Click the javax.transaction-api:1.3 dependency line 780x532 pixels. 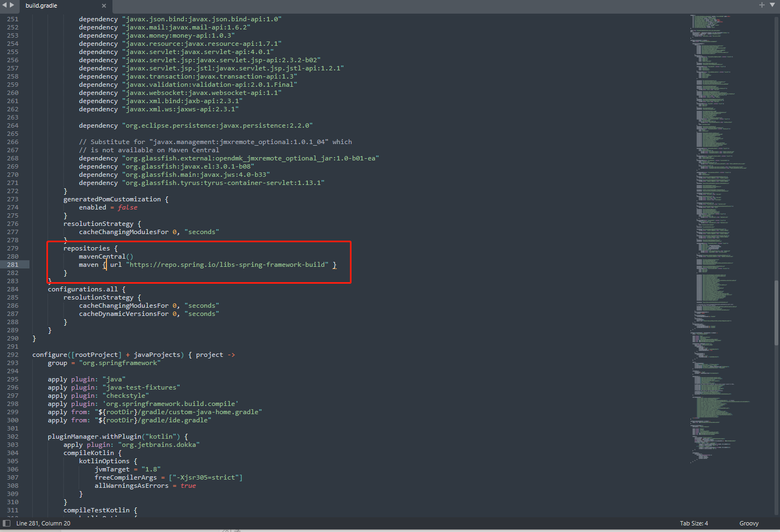pyautogui.click(x=188, y=76)
